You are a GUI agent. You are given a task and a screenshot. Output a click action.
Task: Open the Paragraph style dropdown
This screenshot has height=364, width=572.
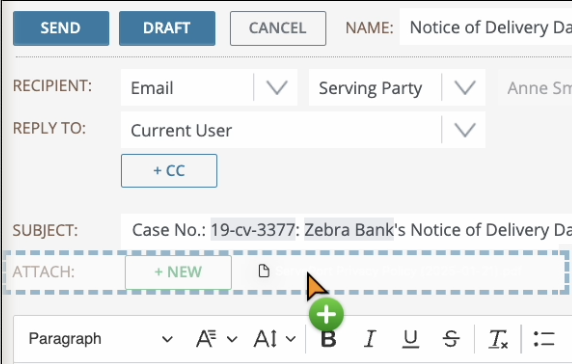point(100,339)
